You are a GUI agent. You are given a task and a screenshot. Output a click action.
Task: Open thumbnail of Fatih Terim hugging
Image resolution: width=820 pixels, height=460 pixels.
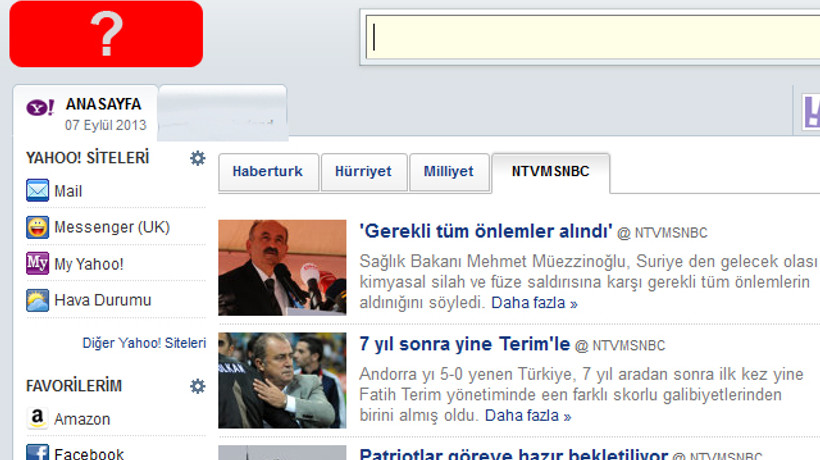point(282,381)
